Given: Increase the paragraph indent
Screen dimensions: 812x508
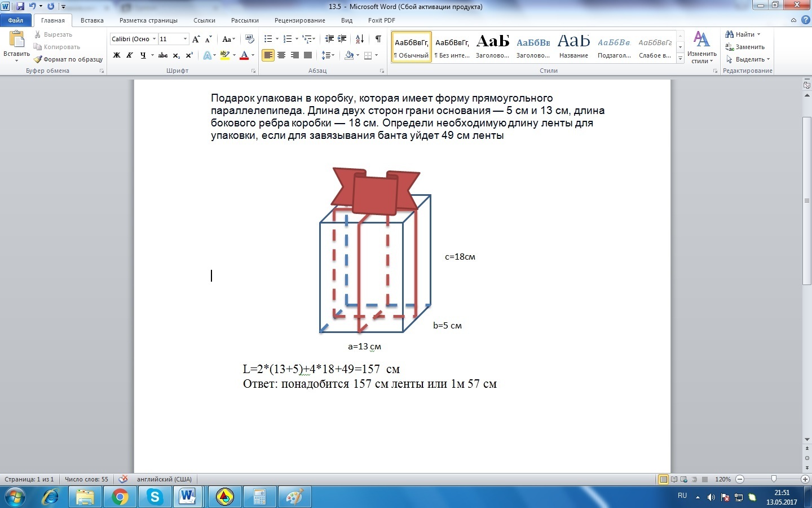Looking at the screenshot, I should point(342,39).
